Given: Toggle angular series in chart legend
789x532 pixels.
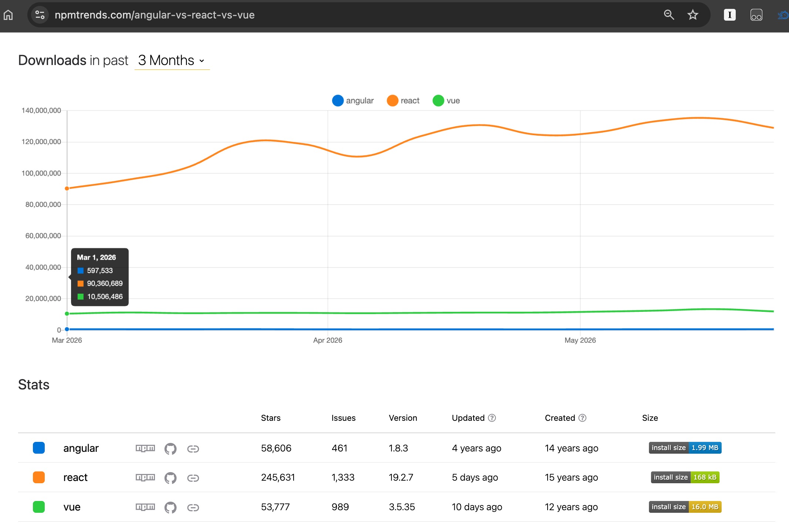Looking at the screenshot, I should (x=353, y=100).
